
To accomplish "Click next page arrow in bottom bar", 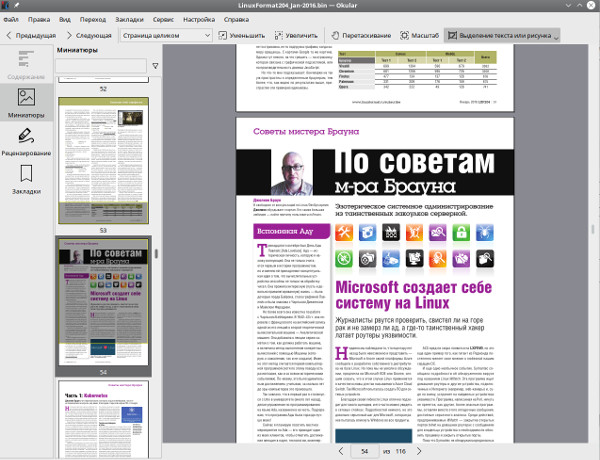I will coord(419,451).
